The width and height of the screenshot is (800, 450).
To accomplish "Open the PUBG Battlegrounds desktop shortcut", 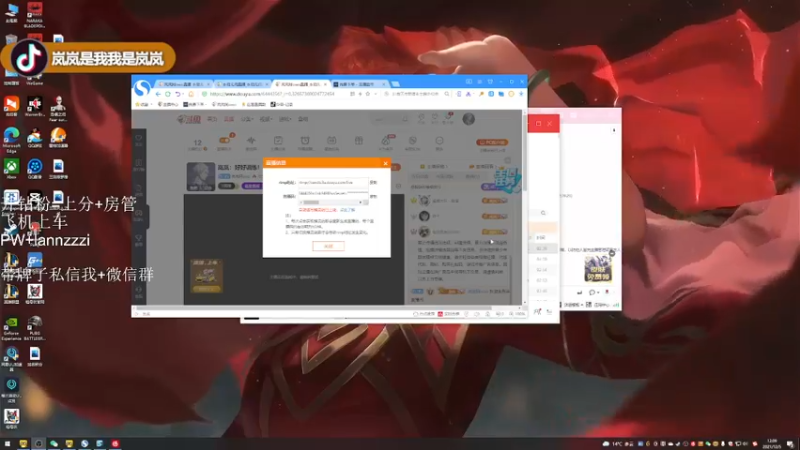I will point(35,328).
